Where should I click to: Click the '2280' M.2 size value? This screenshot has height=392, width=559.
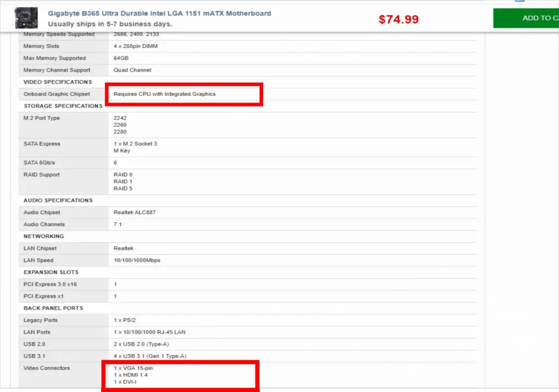[120, 132]
